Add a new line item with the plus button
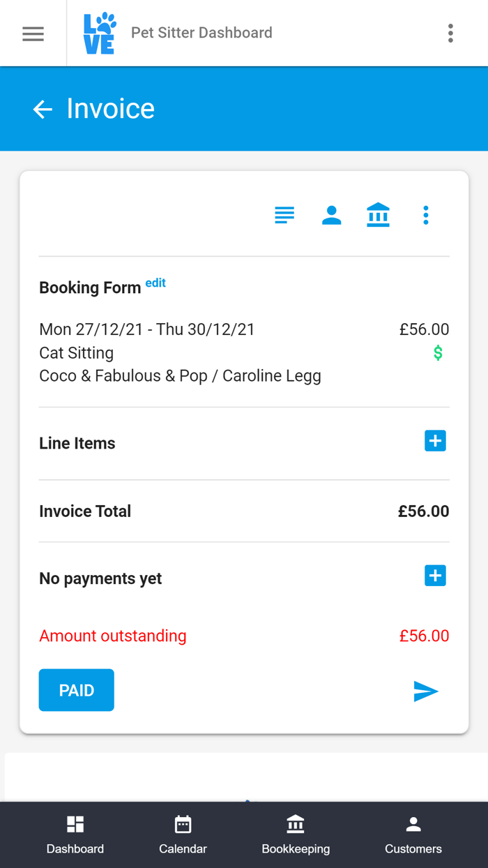The image size is (488, 868). (435, 440)
